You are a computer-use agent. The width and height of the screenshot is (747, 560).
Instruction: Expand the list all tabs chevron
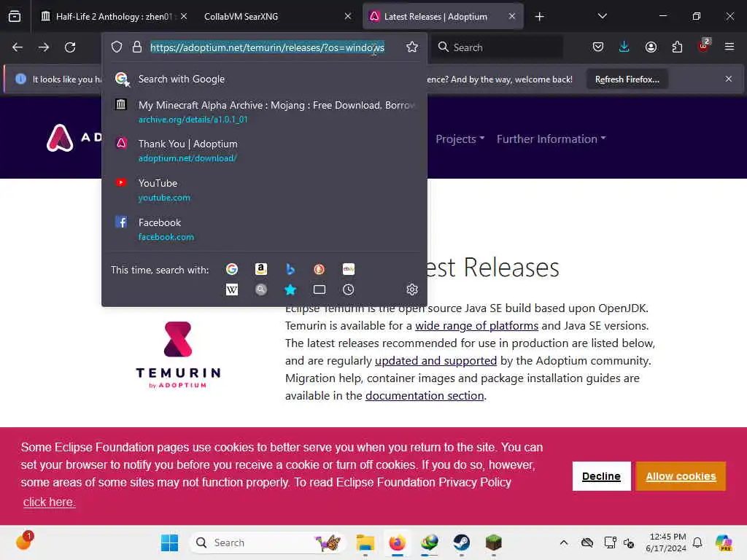point(602,17)
